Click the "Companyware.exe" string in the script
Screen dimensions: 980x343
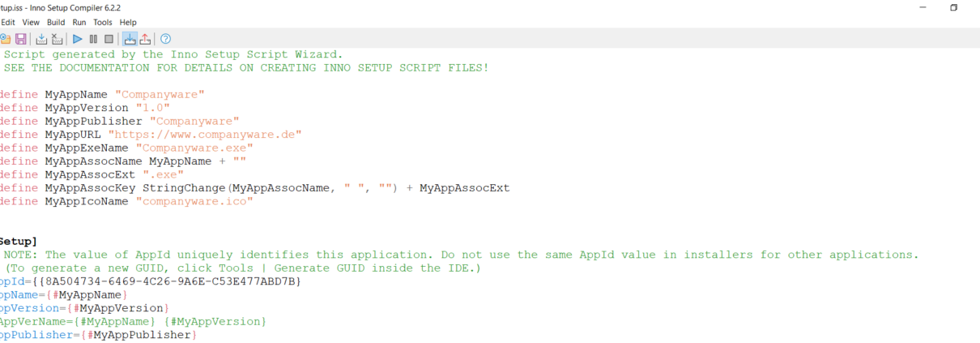coord(194,148)
